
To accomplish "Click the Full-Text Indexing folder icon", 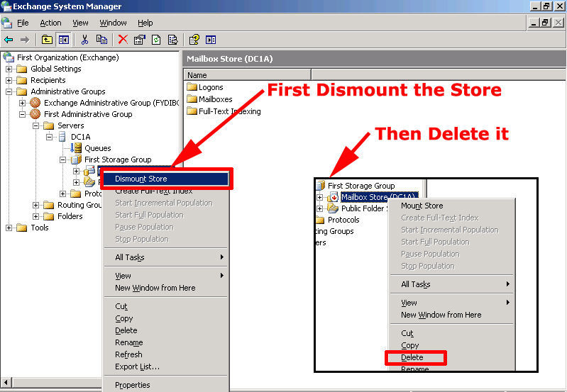I will pos(192,111).
